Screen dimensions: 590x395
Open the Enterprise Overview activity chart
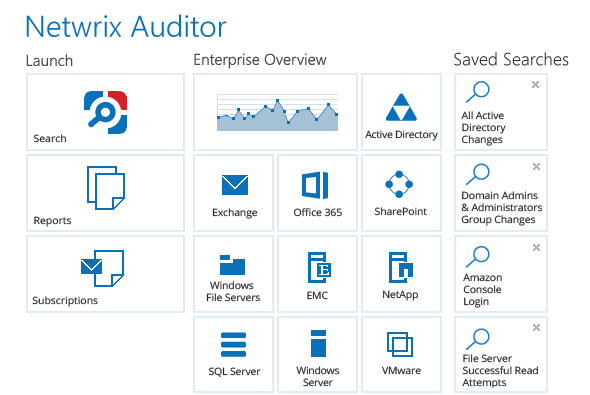pos(275,112)
